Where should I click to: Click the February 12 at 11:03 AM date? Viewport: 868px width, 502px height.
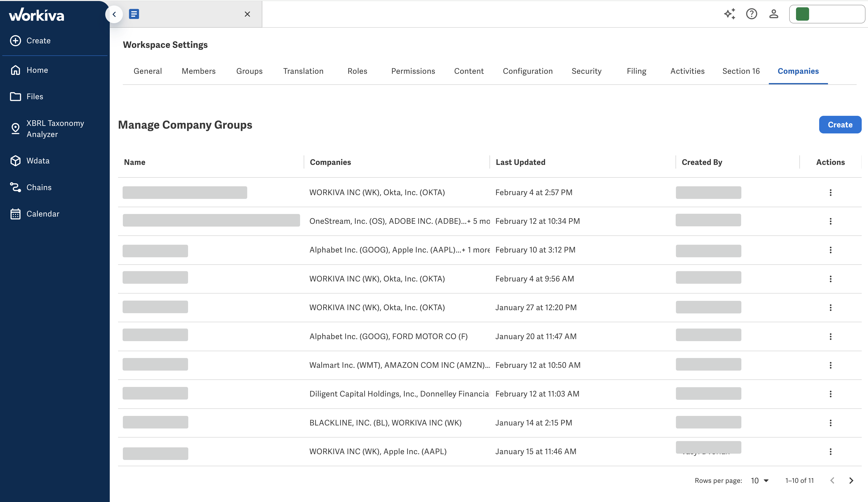(537, 394)
